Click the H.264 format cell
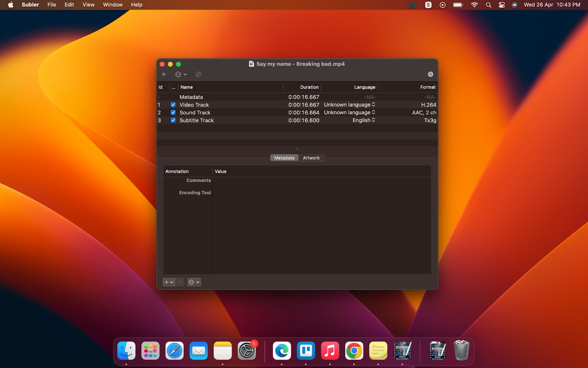The height and width of the screenshot is (368, 588). tap(429, 105)
